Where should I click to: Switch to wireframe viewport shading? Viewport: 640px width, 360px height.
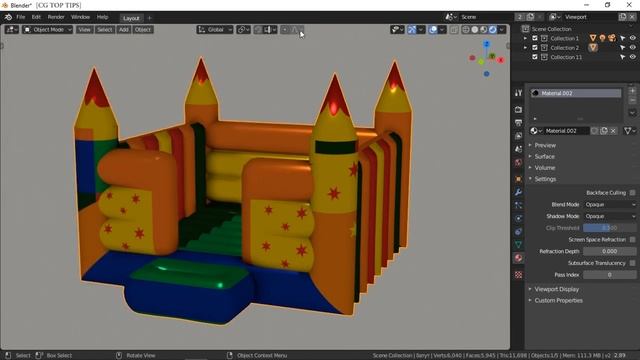[x=466, y=29]
